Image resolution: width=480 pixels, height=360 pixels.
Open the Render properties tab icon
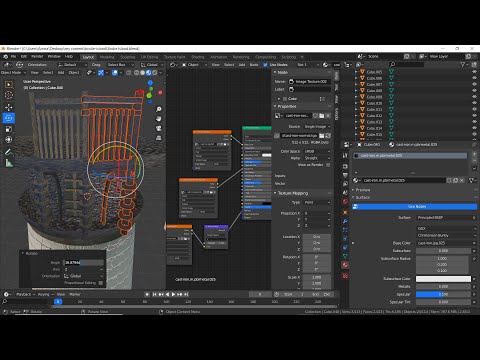tap(345, 166)
